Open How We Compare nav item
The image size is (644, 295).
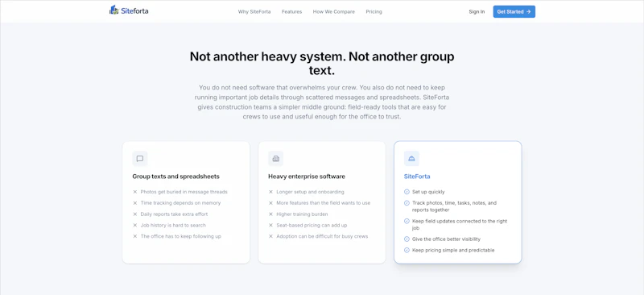coord(333,12)
